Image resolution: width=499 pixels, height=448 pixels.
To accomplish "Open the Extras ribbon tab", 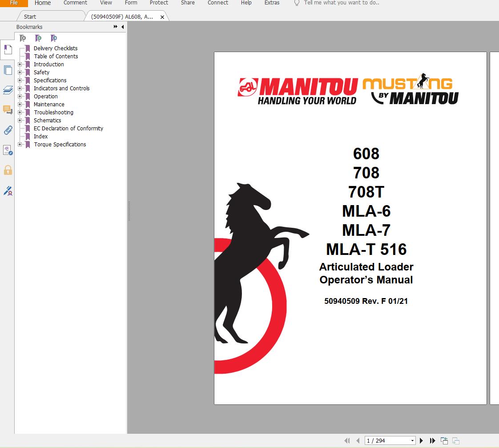I will click(x=272, y=3).
